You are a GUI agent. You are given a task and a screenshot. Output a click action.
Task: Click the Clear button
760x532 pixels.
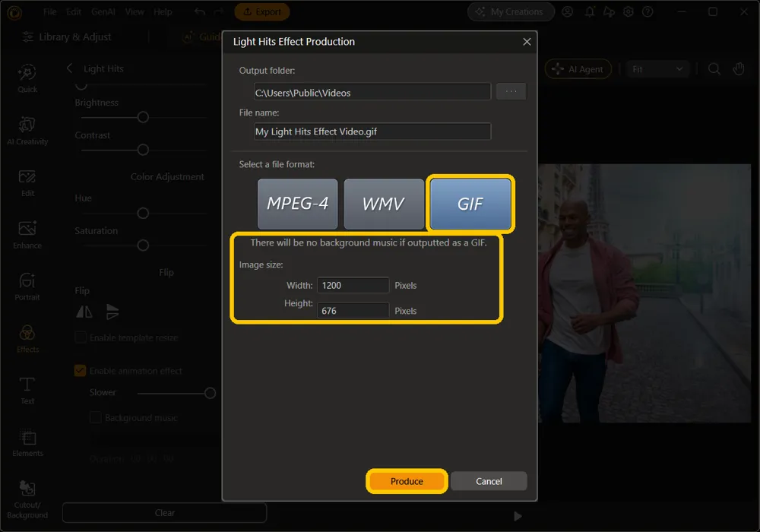(x=164, y=512)
